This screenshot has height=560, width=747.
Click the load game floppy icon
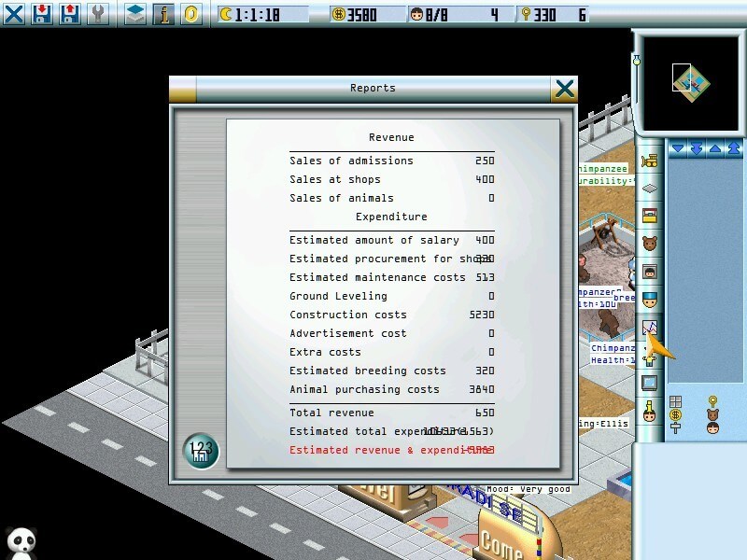click(69, 14)
